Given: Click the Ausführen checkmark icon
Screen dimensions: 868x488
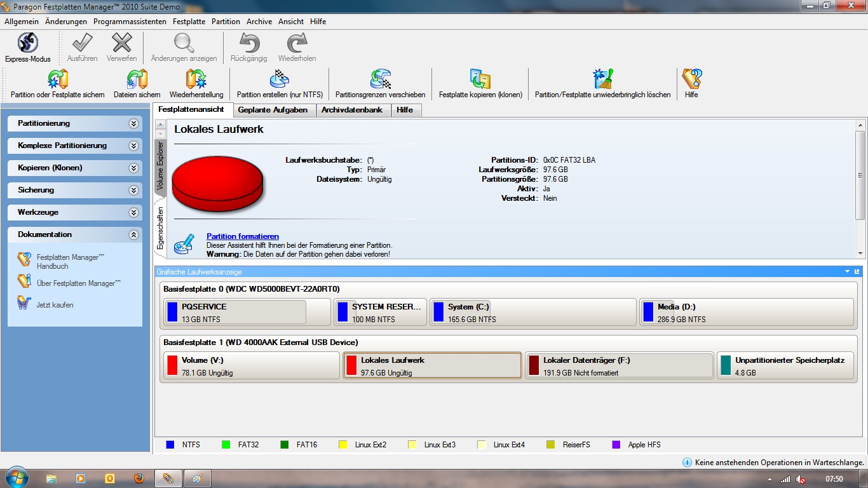Looking at the screenshot, I should [x=82, y=43].
